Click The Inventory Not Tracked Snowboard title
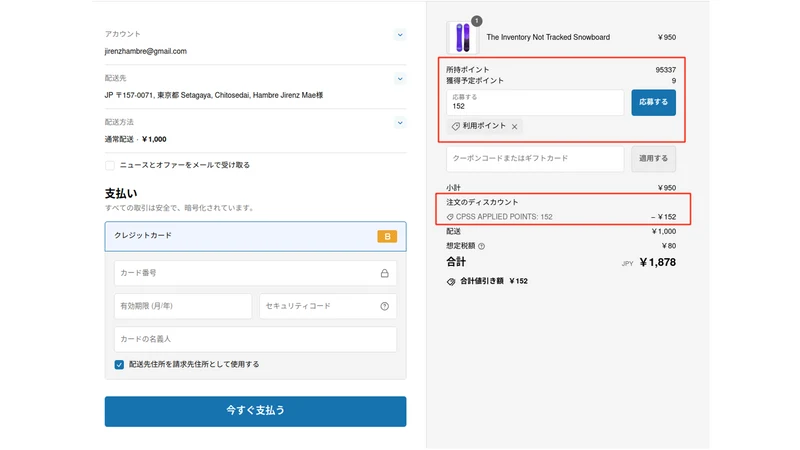 548,37
